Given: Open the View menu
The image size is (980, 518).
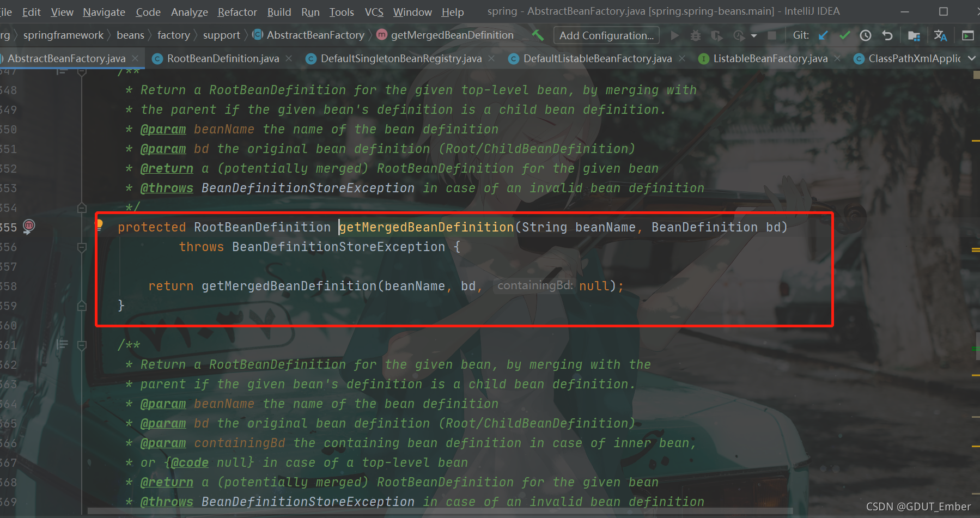Looking at the screenshot, I should click(x=62, y=12).
